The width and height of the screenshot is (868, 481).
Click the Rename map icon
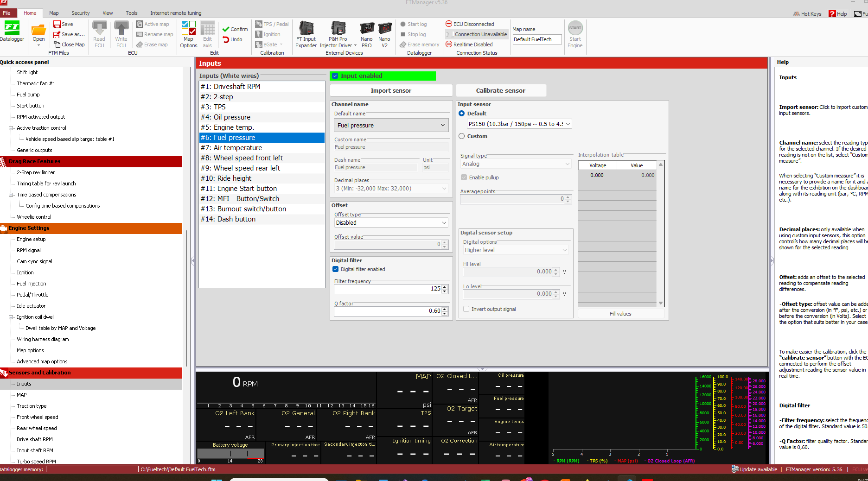pyautogui.click(x=154, y=34)
